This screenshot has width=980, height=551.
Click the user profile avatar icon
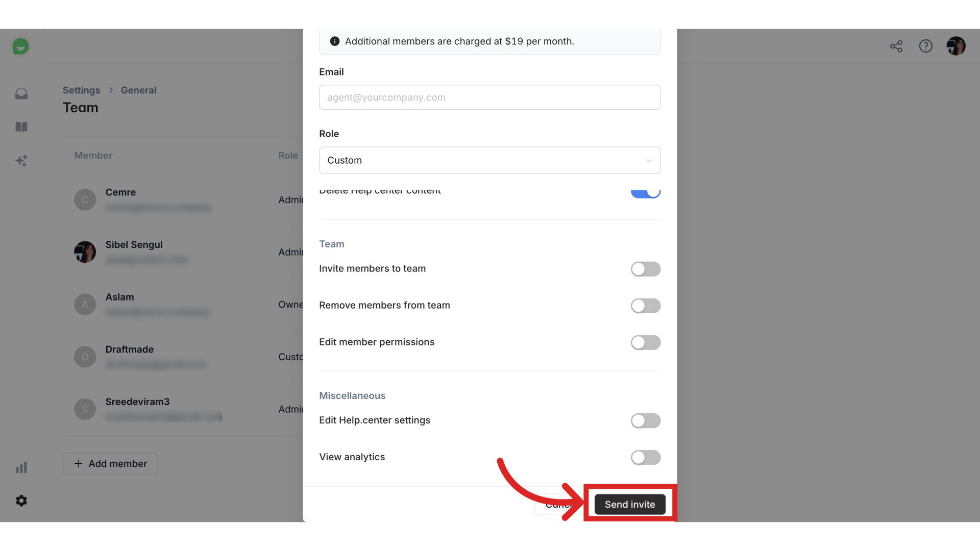click(x=956, y=46)
